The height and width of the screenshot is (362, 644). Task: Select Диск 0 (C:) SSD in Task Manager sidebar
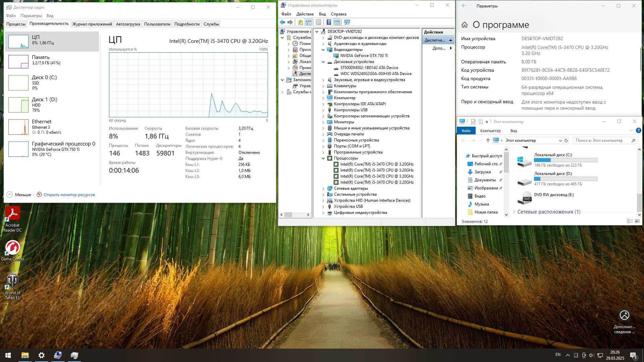pos(52,82)
